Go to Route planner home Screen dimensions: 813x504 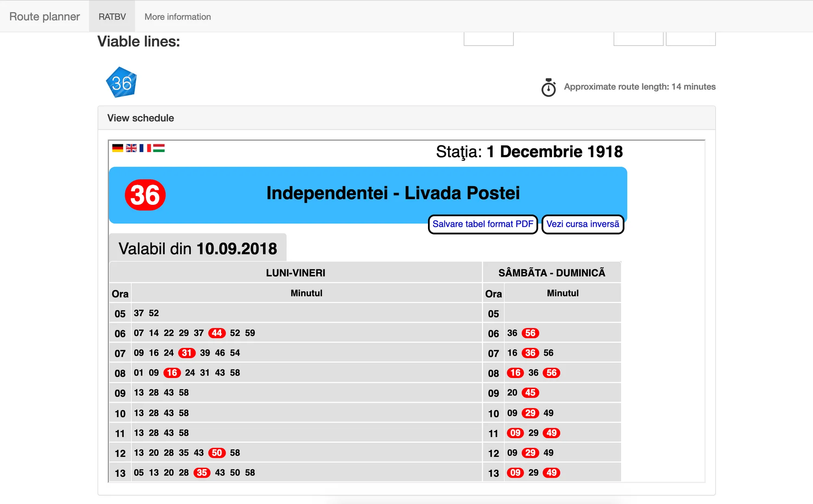pyautogui.click(x=45, y=17)
